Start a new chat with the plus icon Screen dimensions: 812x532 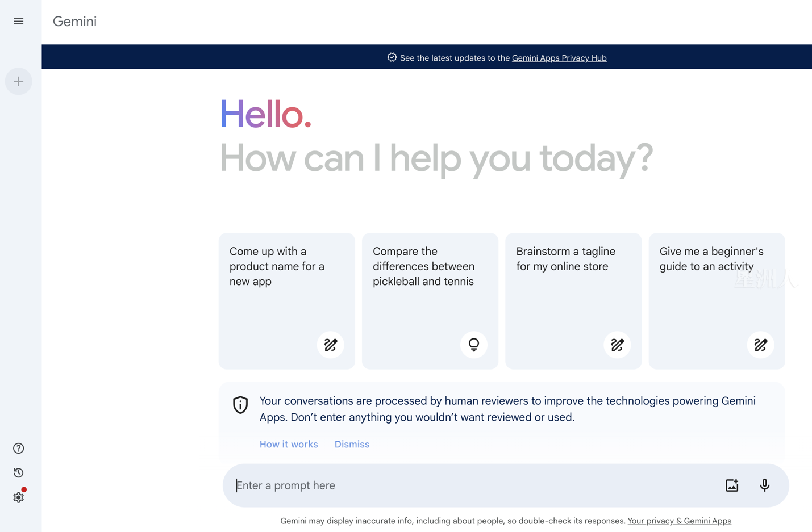point(18,81)
